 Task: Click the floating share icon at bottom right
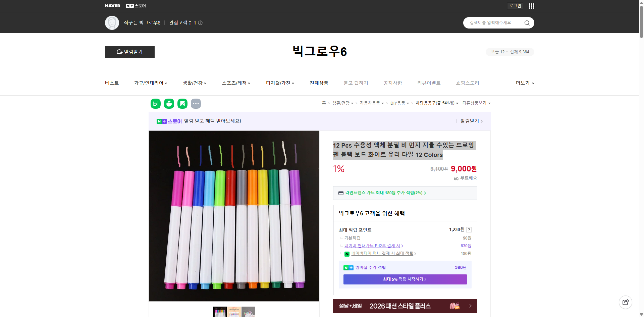[x=626, y=302]
